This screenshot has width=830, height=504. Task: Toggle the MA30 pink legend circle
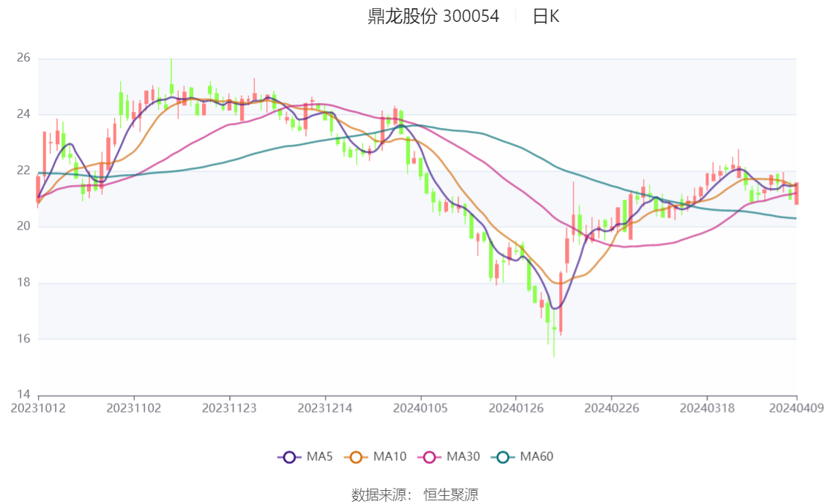pos(430,457)
